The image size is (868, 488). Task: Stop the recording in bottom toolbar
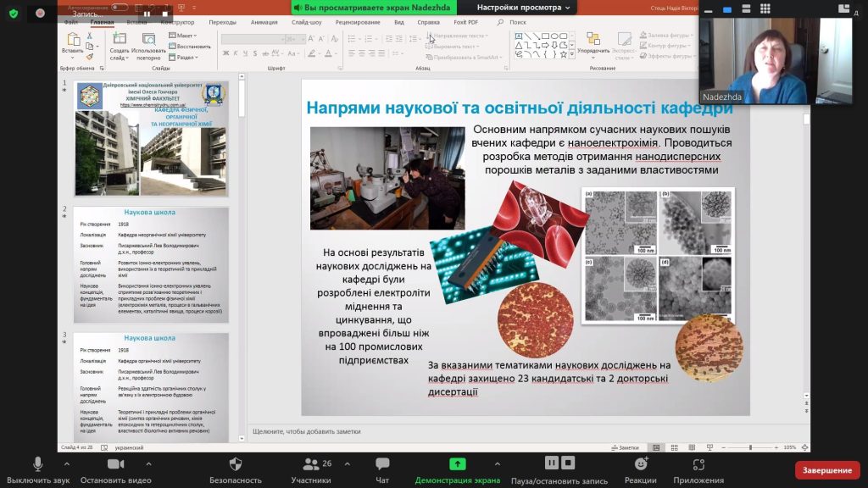(569, 462)
